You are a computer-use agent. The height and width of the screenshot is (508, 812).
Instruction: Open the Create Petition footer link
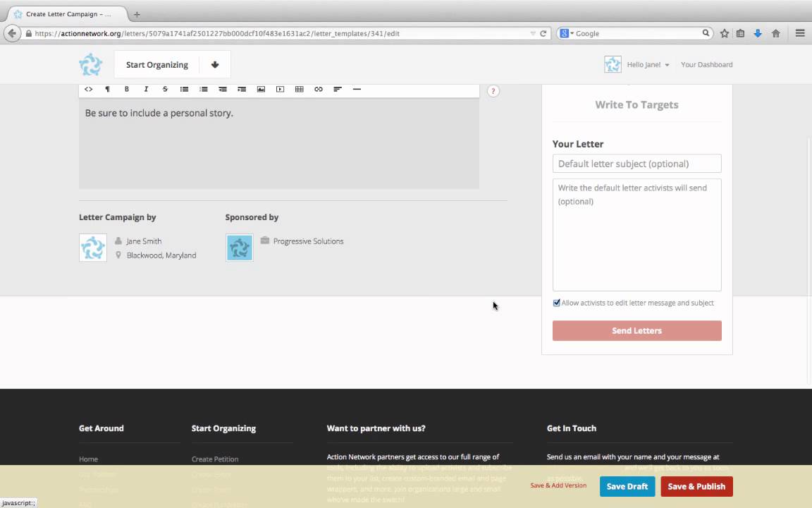(x=215, y=459)
